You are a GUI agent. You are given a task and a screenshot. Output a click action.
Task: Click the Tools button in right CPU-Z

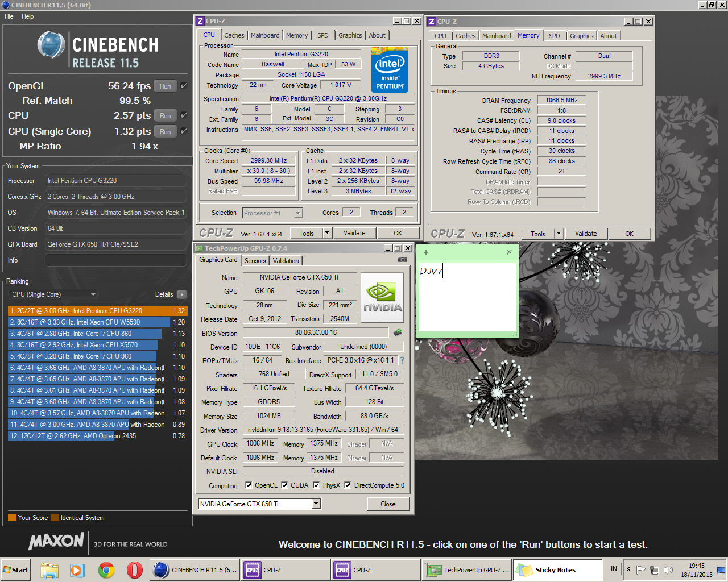pos(537,234)
